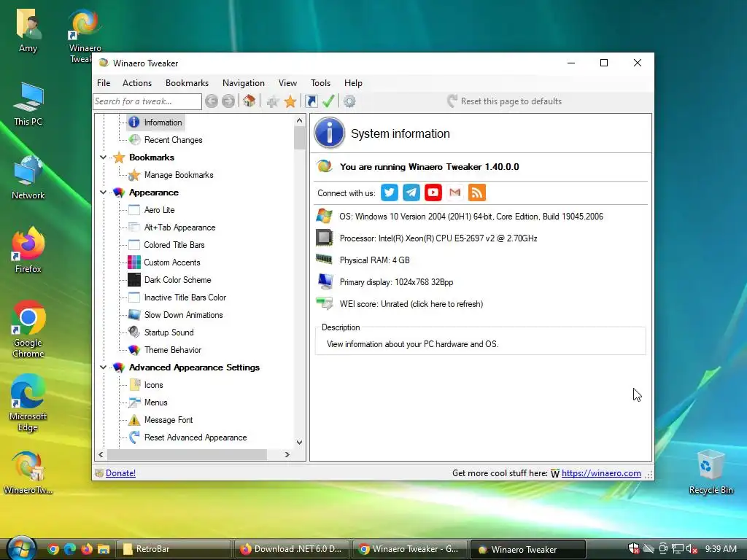Click the tree horizontal scroll right arrow
Viewport: 747px width, 560px height.
[287, 455]
